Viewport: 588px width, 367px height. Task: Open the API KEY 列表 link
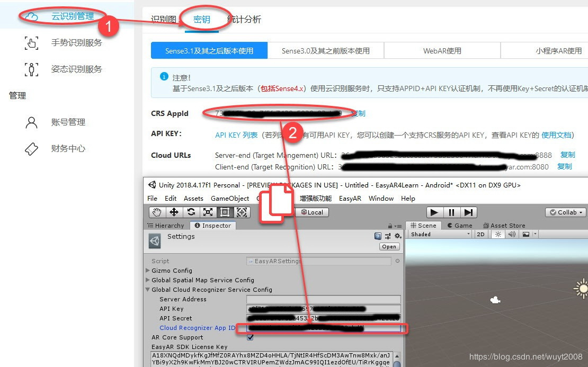pos(236,135)
